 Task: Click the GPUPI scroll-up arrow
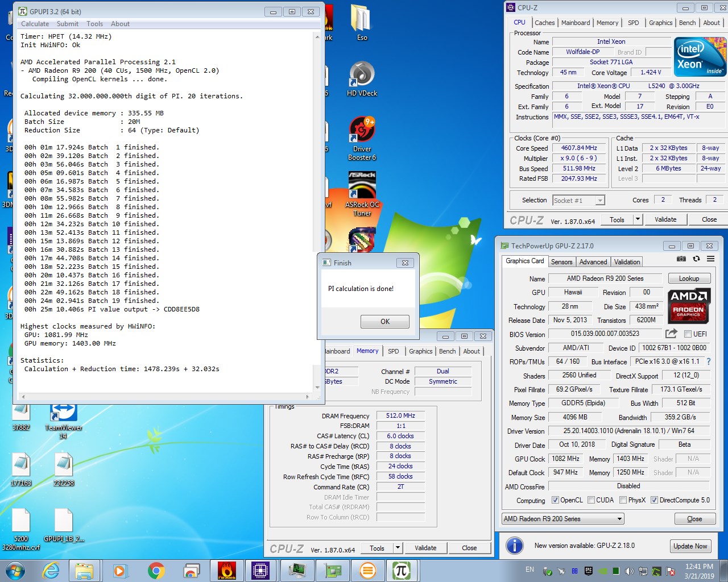tap(317, 36)
